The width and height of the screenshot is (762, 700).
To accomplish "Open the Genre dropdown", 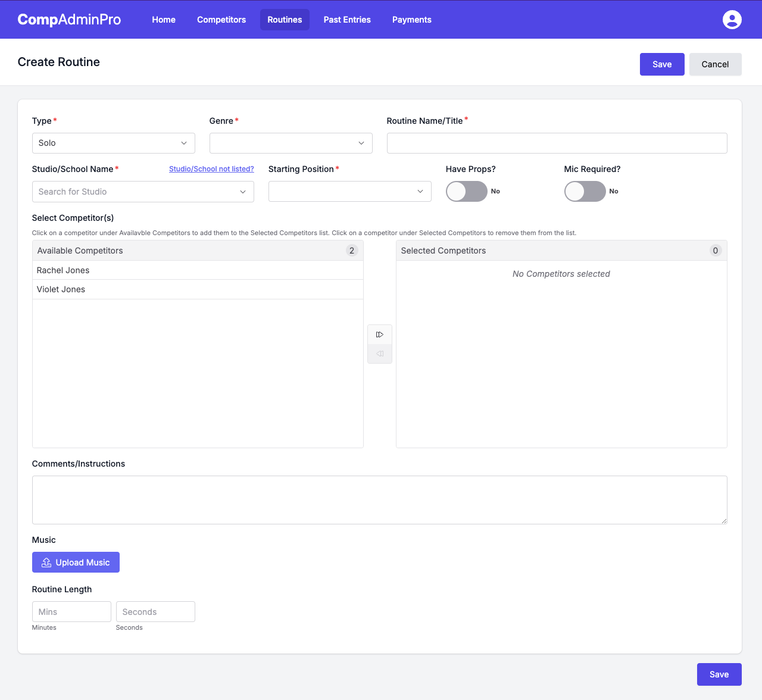I will point(291,143).
